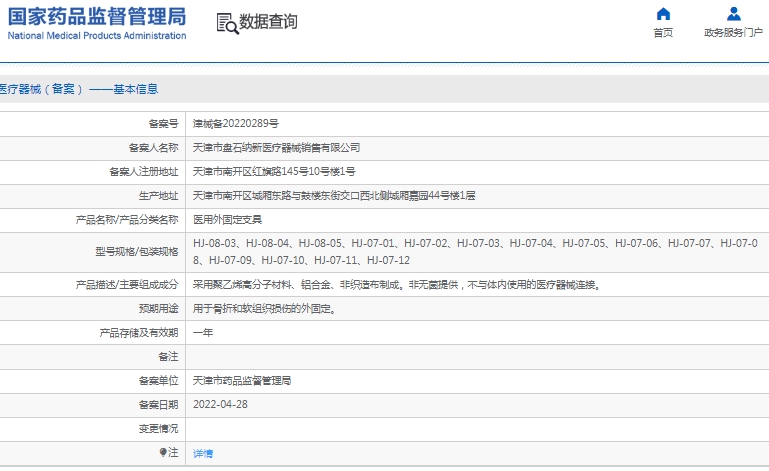The image size is (769, 471).
Task: Click the National Medical Products Administration subtitle
Action: tap(97, 36)
